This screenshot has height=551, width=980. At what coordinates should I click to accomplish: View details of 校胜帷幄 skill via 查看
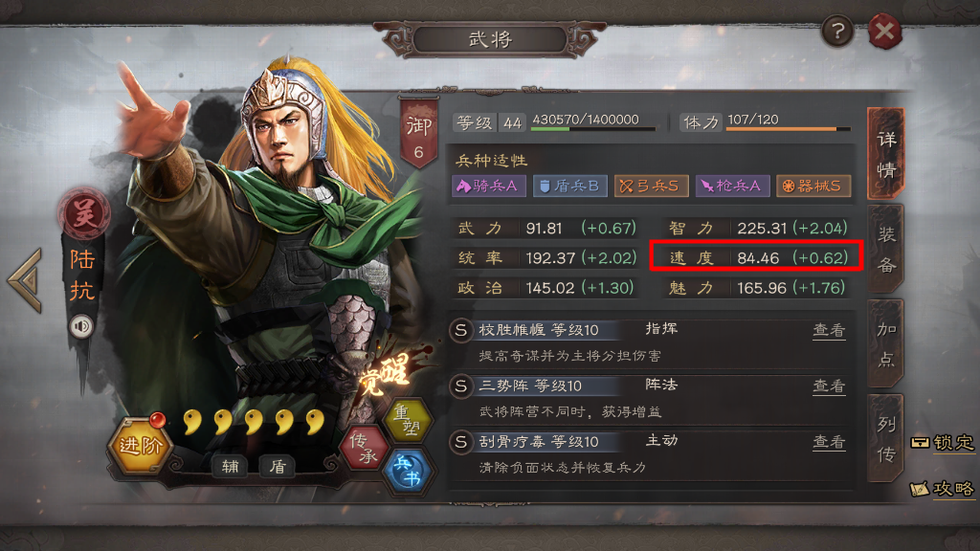coord(829,330)
